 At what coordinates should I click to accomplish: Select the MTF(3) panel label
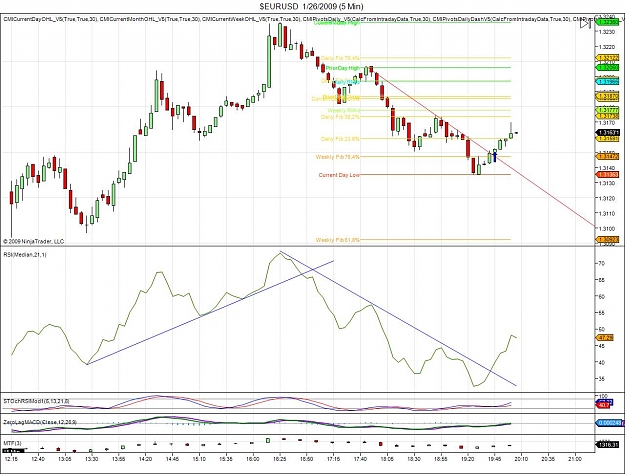[x=12, y=443]
